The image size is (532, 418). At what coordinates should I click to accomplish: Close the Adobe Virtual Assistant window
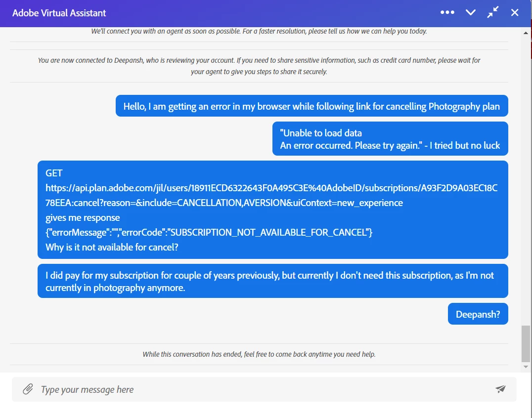pyautogui.click(x=515, y=12)
